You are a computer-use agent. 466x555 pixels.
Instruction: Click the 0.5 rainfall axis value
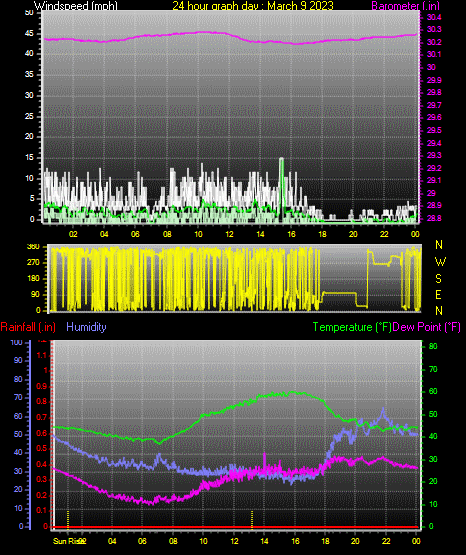coord(42,448)
